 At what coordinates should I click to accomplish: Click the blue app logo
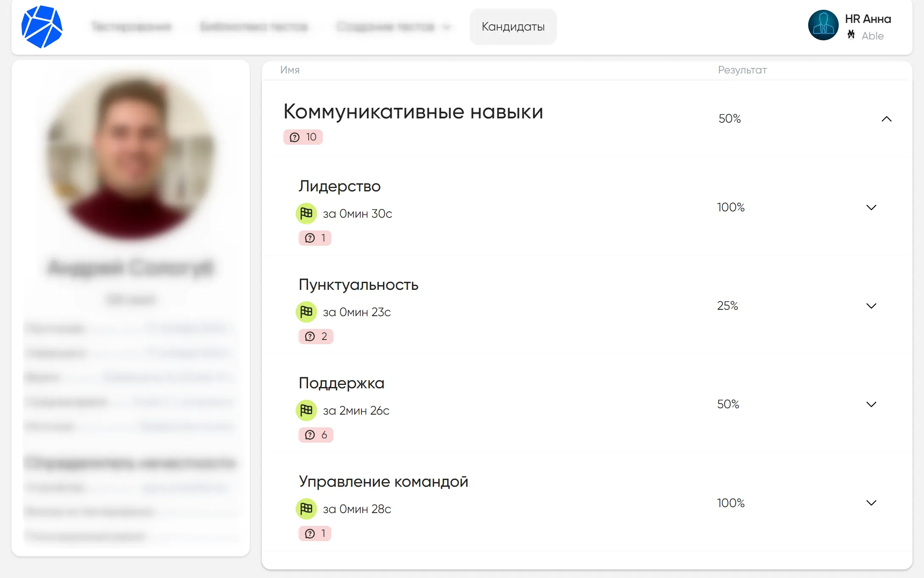pyautogui.click(x=41, y=25)
